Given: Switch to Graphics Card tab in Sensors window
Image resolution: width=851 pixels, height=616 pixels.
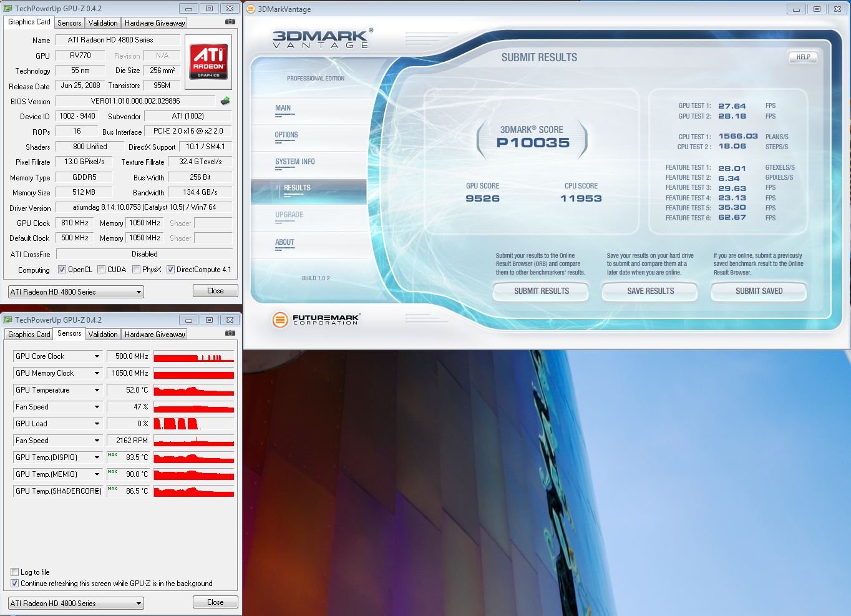Looking at the screenshot, I should [29, 334].
